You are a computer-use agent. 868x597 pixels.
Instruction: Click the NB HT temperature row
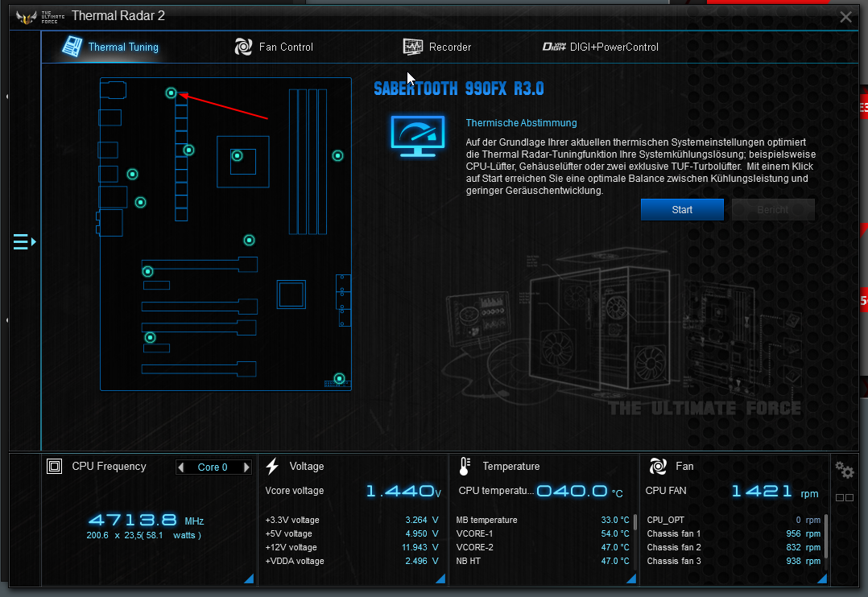point(543,561)
